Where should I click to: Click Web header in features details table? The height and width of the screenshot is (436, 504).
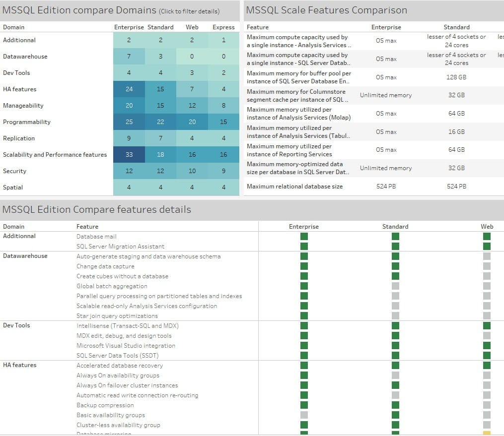click(x=487, y=226)
